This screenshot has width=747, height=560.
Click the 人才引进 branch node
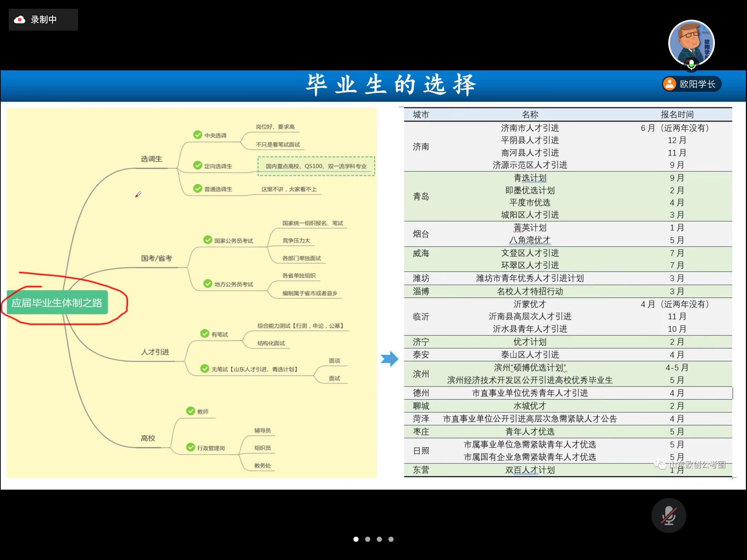[x=155, y=352]
